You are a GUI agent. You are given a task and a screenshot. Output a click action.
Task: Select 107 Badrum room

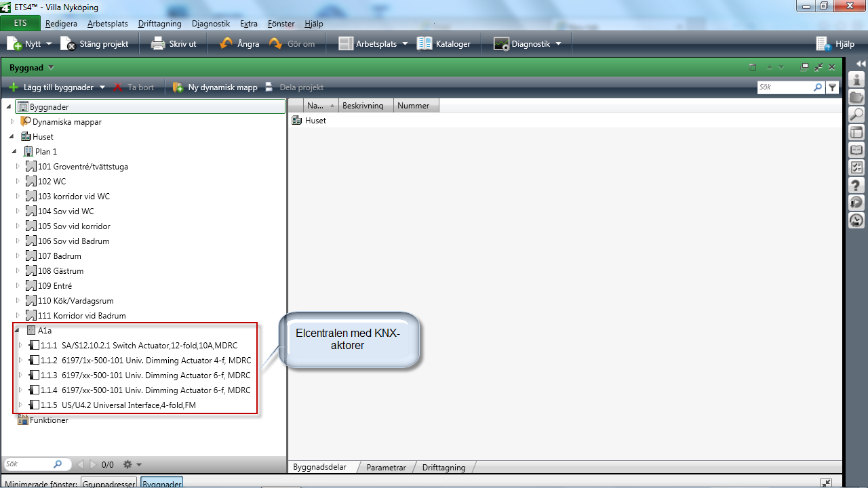tap(60, 256)
